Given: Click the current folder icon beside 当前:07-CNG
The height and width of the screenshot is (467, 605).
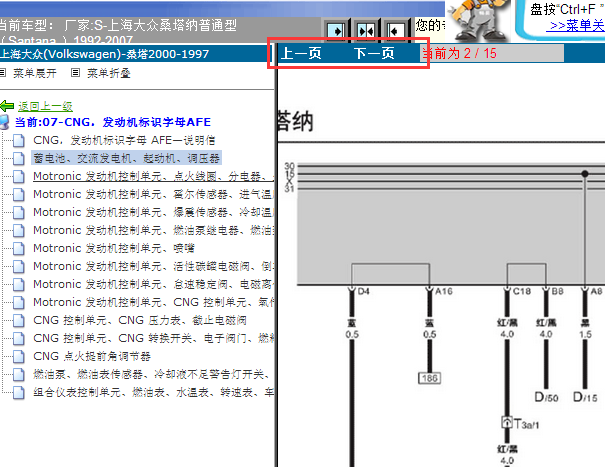Looking at the screenshot, I should pos(4,122).
